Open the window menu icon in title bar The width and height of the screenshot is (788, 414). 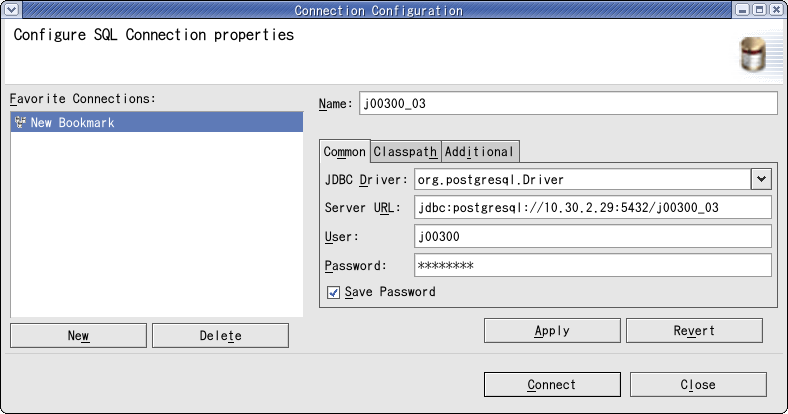[x=11, y=9]
